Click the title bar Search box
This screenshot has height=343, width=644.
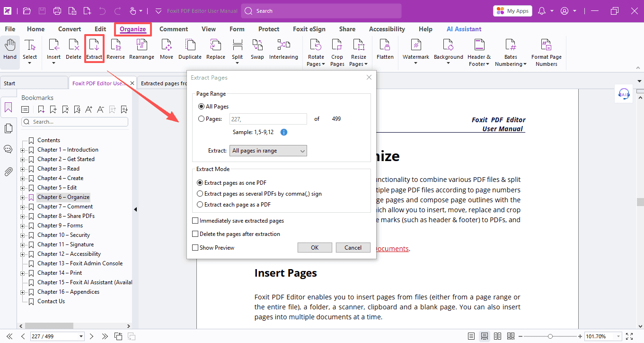tap(321, 10)
